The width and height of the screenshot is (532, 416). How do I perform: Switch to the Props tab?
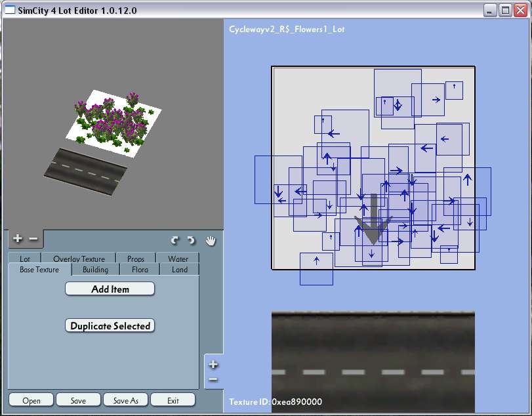(136, 259)
